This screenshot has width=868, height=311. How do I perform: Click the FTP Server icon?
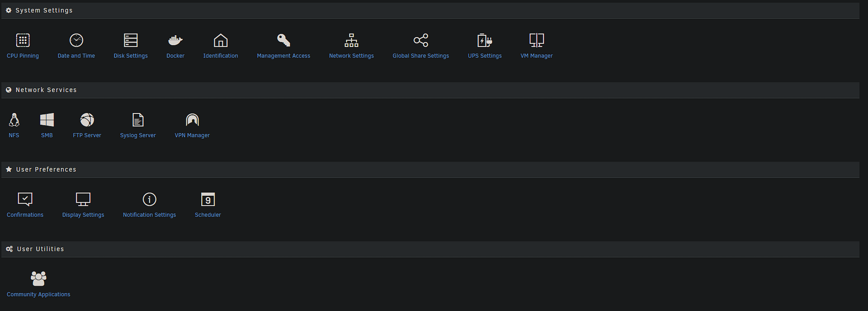[x=87, y=120]
